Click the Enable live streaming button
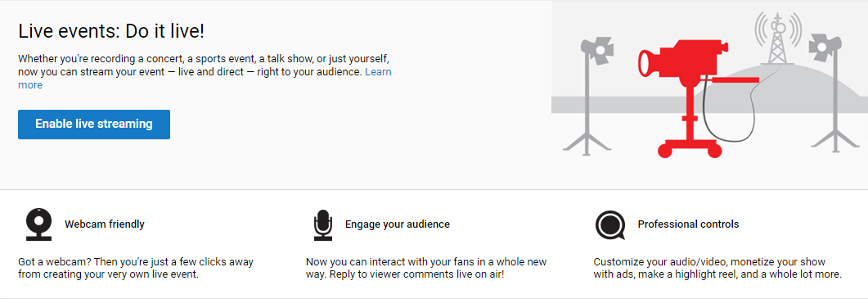This screenshot has width=868, height=299. click(x=93, y=125)
